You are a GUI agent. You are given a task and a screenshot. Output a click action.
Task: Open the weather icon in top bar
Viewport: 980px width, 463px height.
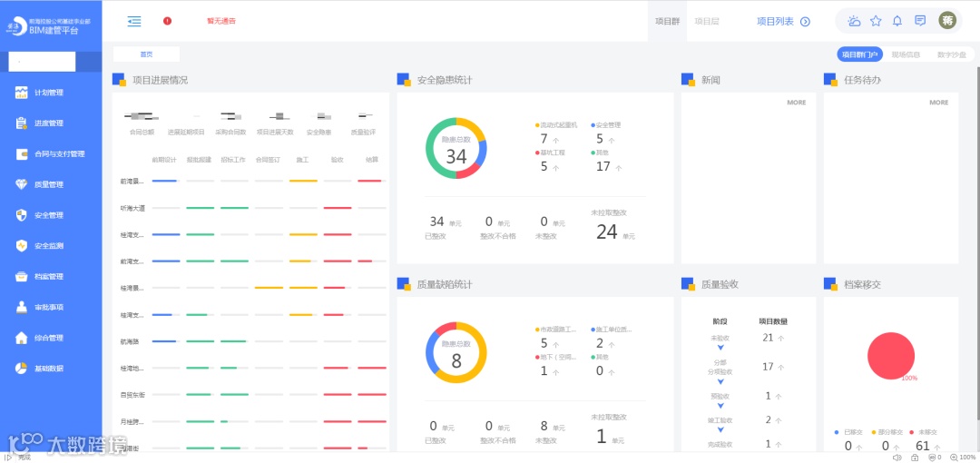coord(854,21)
